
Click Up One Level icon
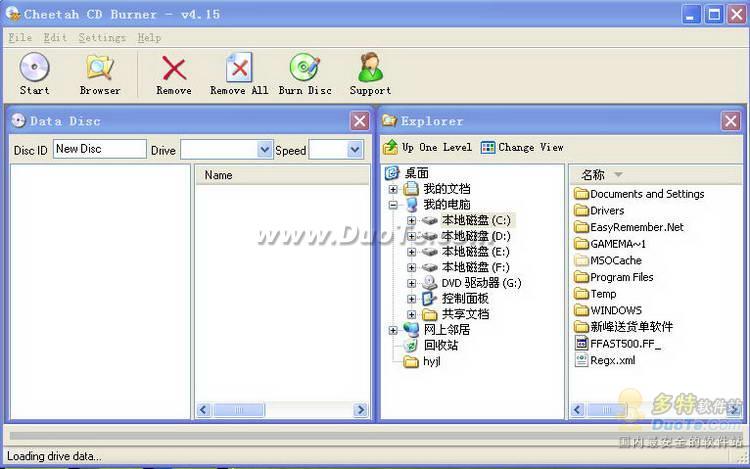point(391,147)
